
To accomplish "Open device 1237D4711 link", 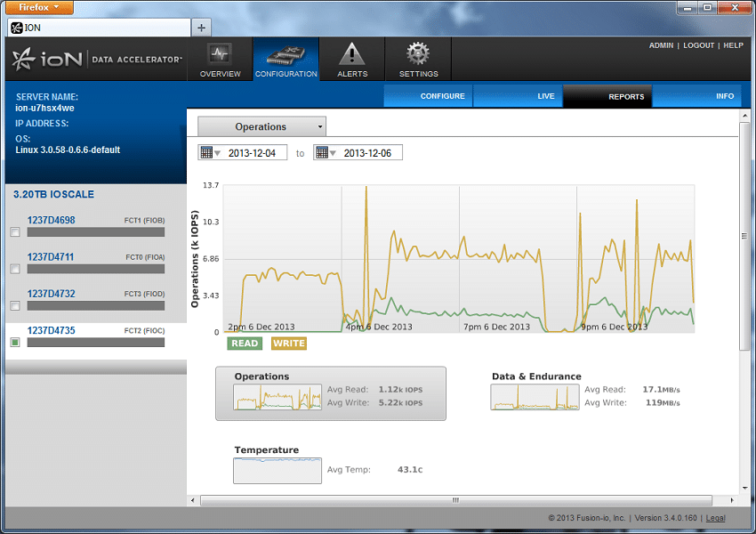I will point(51,256).
